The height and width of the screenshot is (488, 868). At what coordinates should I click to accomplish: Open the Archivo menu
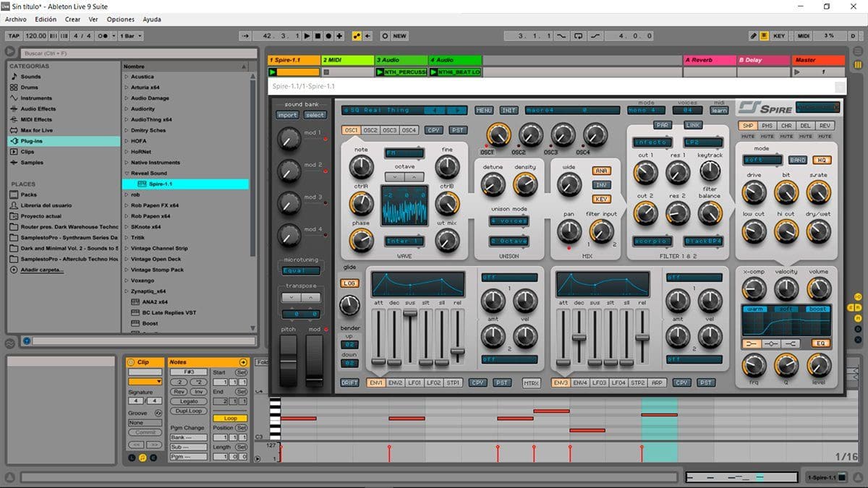[15, 20]
